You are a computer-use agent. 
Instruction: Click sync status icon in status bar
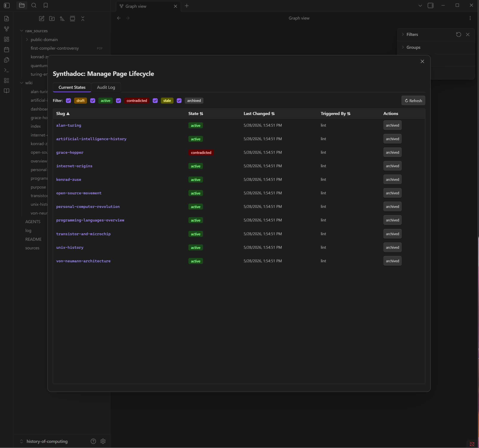[472, 444]
